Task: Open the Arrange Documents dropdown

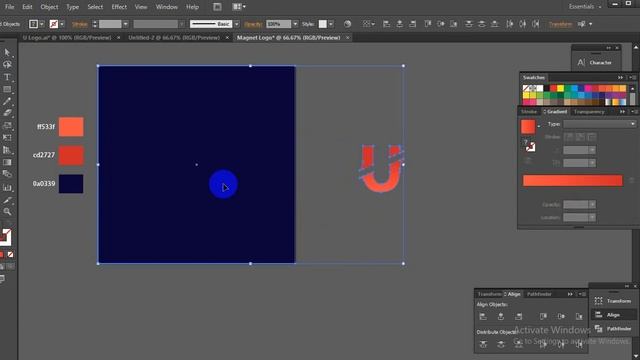Action: tap(239, 7)
